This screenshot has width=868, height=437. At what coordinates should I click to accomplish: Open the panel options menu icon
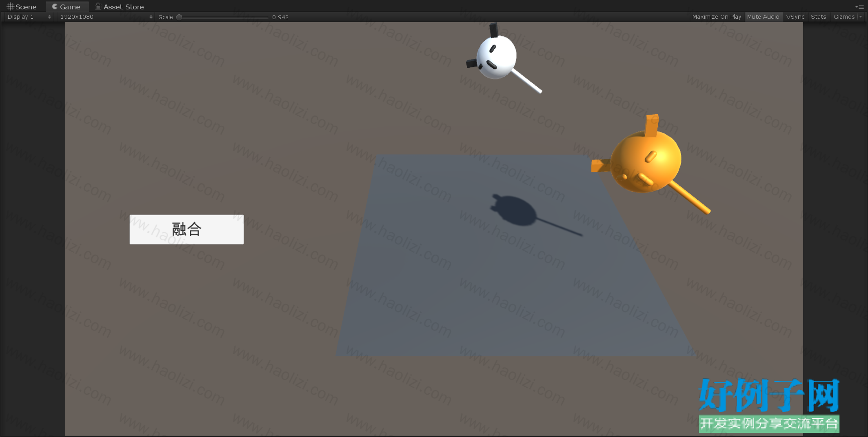coord(859,7)
